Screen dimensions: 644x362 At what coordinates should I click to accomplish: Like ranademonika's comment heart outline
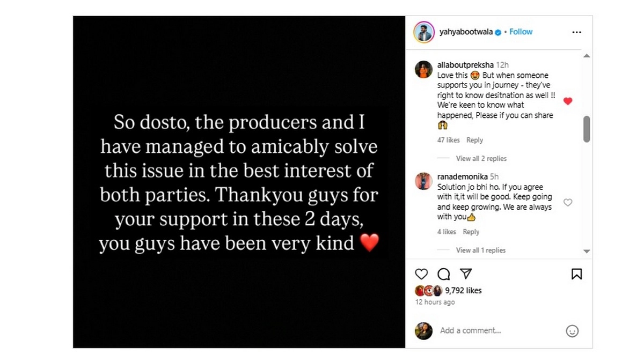(x=568, y=202)
